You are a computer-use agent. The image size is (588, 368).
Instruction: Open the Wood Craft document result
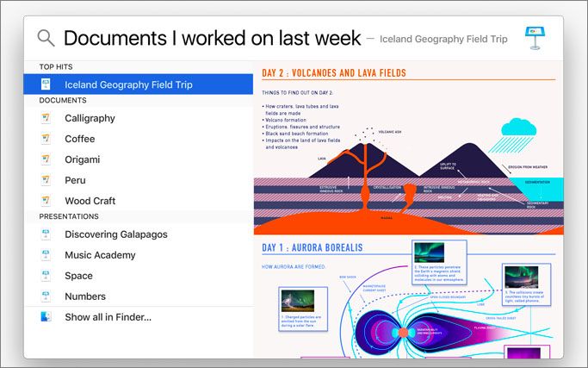(x=139, y=201)
